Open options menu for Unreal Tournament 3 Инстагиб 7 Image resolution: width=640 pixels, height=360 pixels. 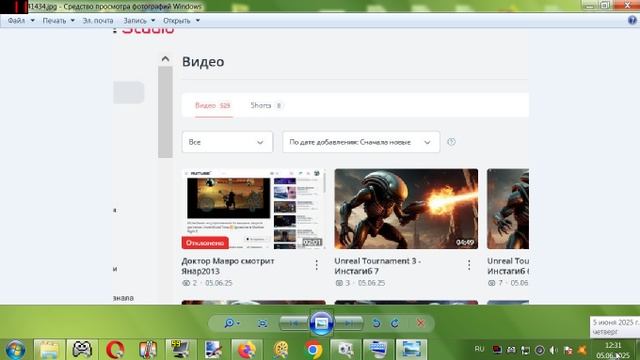[469, 265]
